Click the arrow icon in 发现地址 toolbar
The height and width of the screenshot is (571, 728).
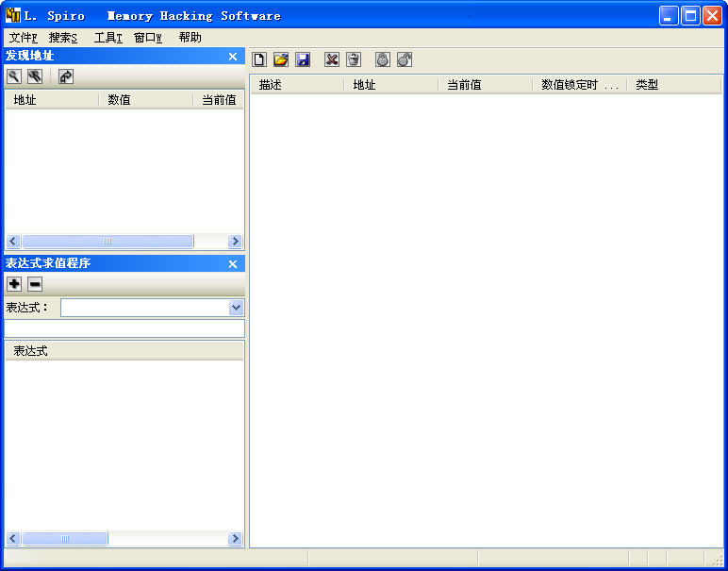66,76
